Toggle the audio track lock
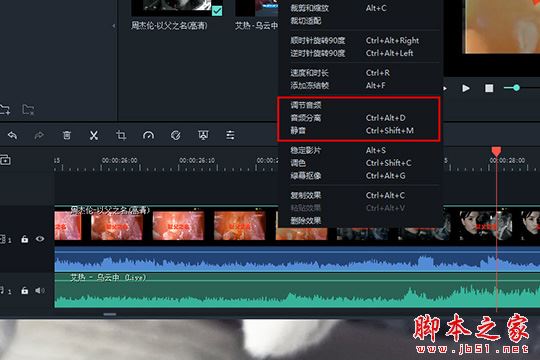Viewport: 540px width, 360px height. tap(24, 290)
